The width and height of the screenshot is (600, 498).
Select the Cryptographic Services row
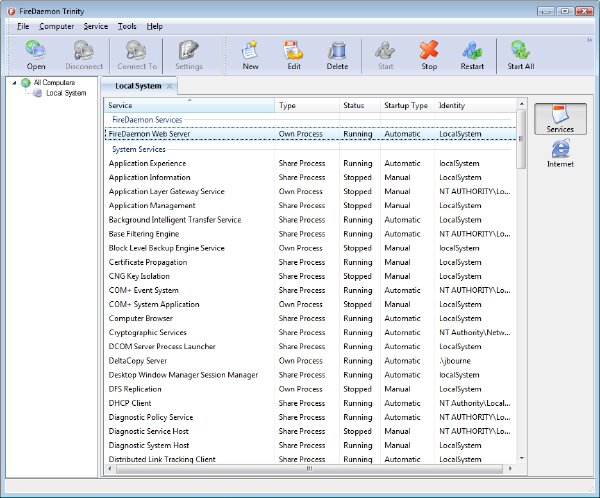pos(310,333)
